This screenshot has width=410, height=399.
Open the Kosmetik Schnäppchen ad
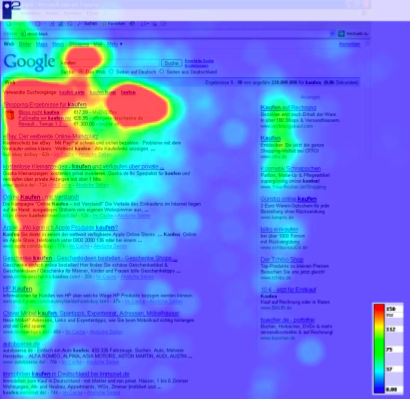[x=291, y=168]
